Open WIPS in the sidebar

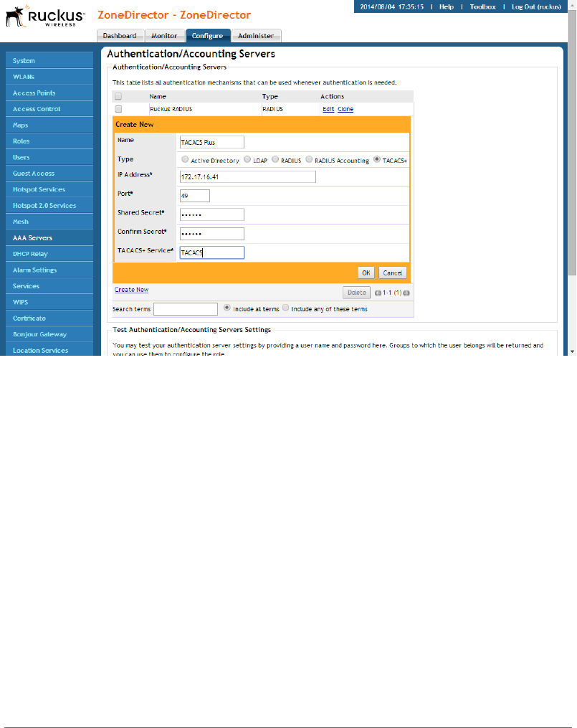(49, 302)
